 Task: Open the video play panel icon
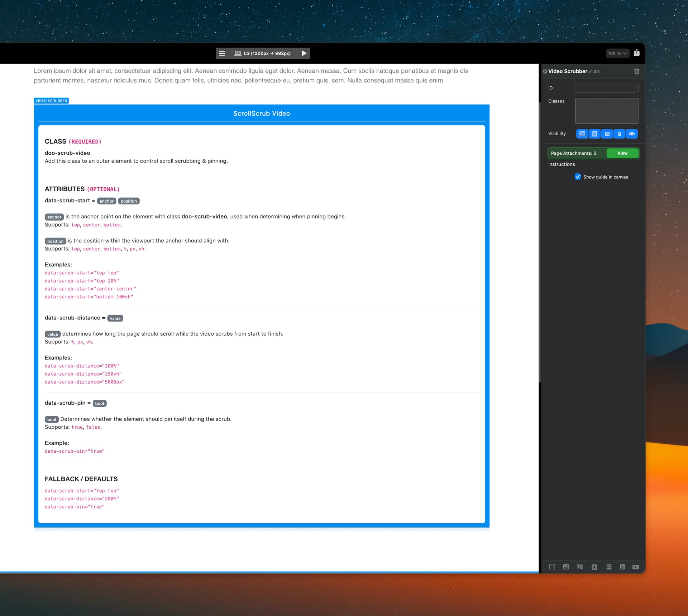click(x=635, y=567)
